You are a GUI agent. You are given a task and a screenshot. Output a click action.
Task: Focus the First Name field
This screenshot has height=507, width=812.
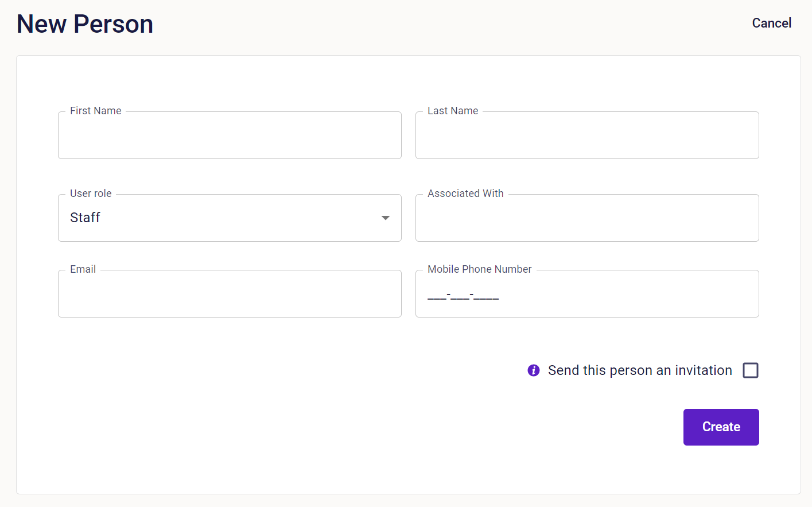point(230,135)
